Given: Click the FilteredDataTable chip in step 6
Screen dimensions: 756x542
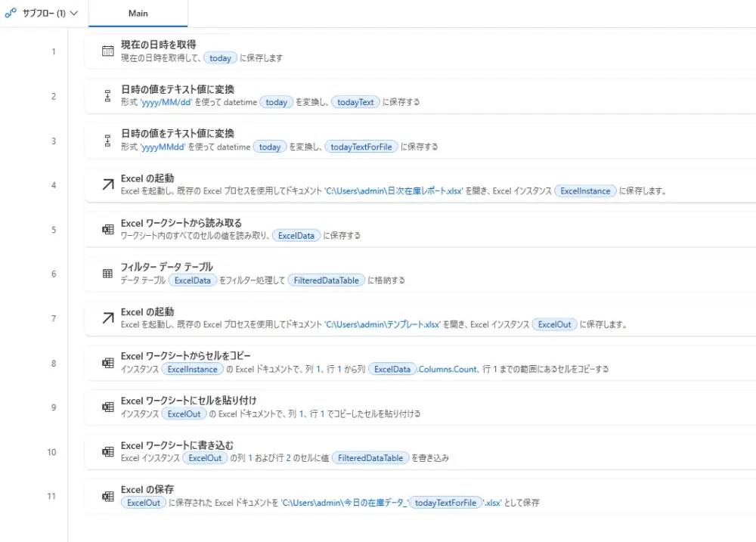Looking at the screenshot, I should coord(327,280).
